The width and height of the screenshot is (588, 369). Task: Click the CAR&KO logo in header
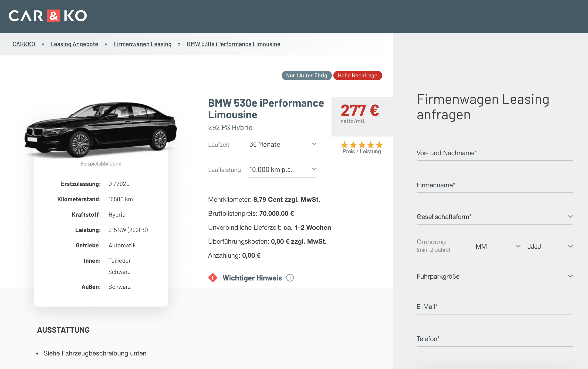pos(48,16)
